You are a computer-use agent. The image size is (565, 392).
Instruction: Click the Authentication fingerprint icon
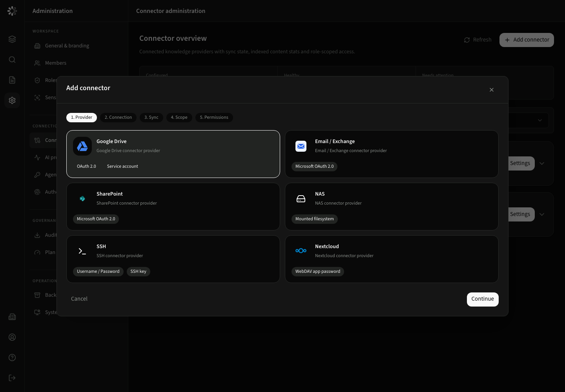click(37, 192)
